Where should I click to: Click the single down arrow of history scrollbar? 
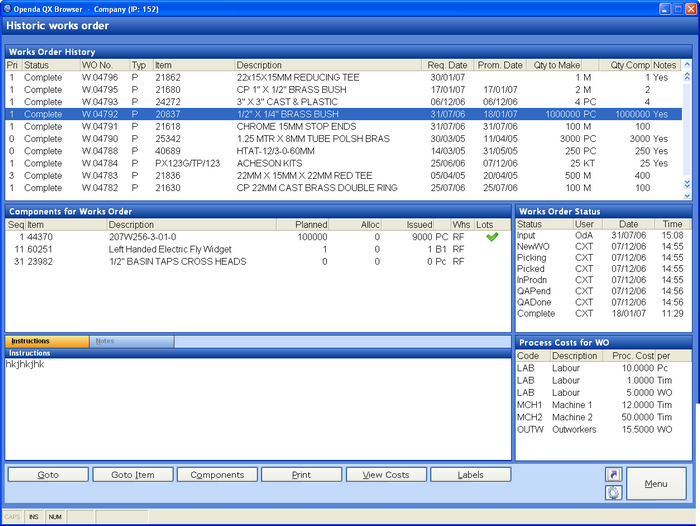pyautogui.click(x=687, y=195)
